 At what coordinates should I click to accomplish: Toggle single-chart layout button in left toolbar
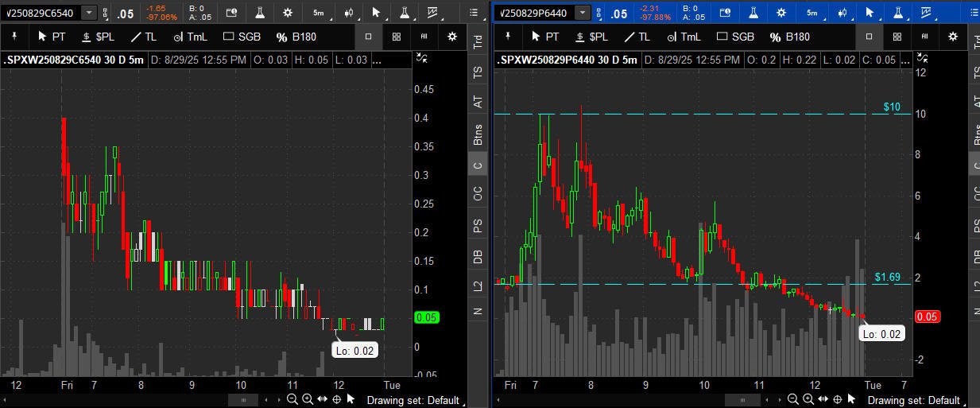(368, 37)
